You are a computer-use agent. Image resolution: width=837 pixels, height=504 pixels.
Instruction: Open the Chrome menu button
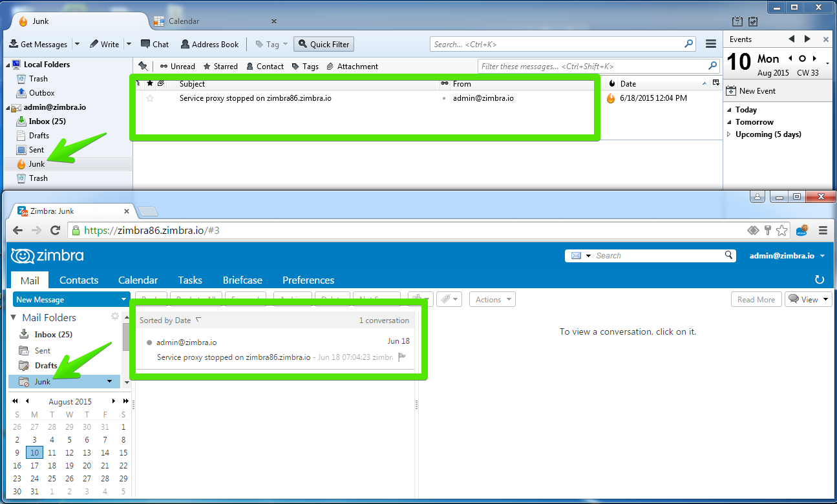823,230
